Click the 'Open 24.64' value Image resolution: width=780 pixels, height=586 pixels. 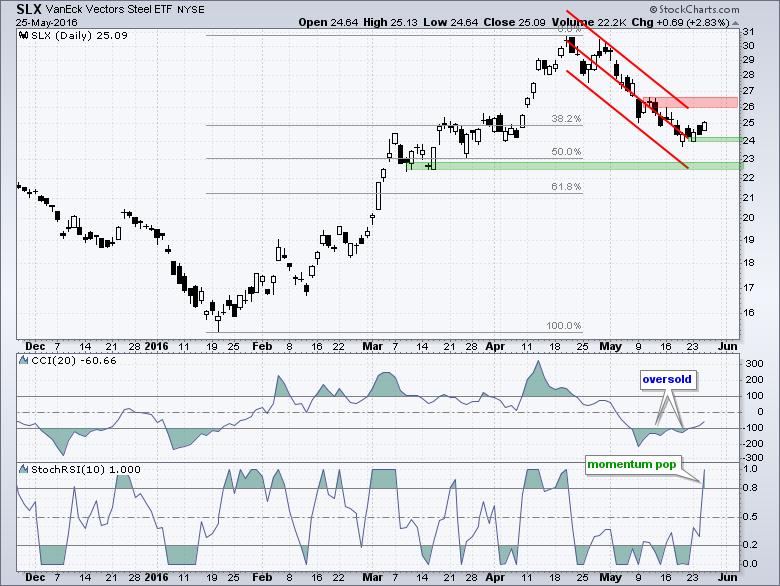(x=328, y=22)
